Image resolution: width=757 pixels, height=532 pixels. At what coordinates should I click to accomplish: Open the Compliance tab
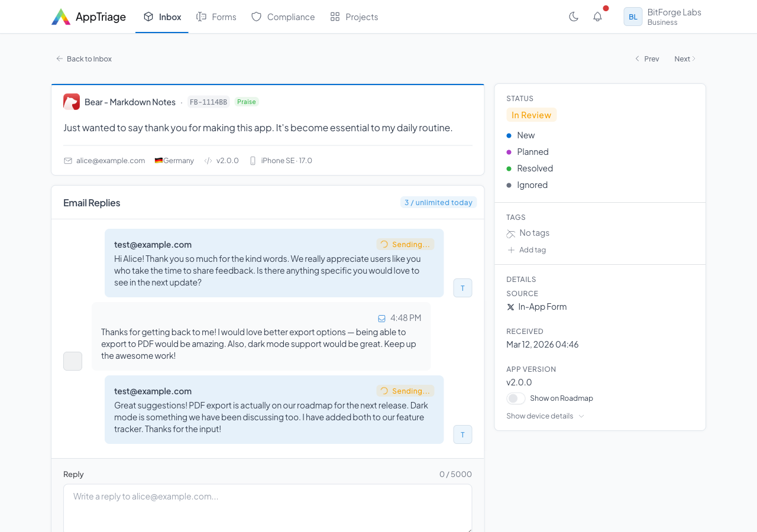coord(283,17)
